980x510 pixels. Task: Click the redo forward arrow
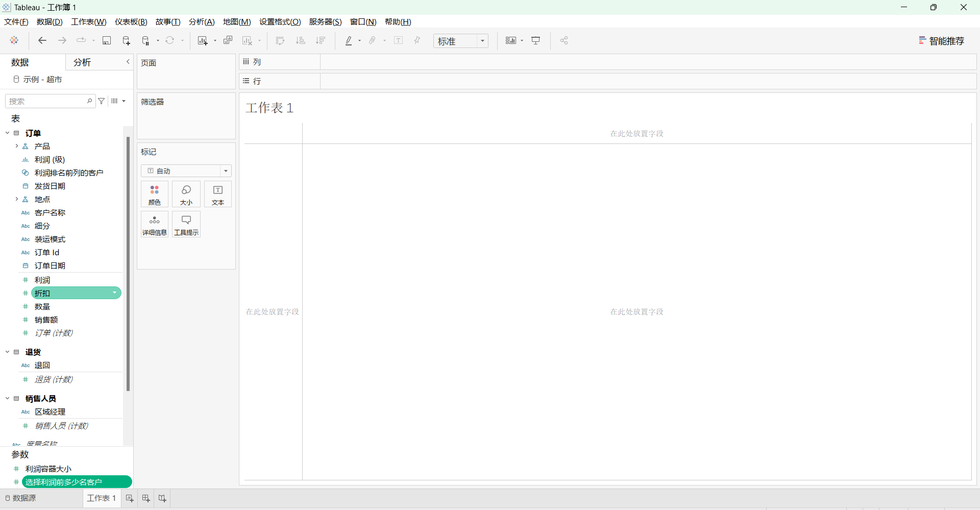pyautogui.click(x=62, y=40)
